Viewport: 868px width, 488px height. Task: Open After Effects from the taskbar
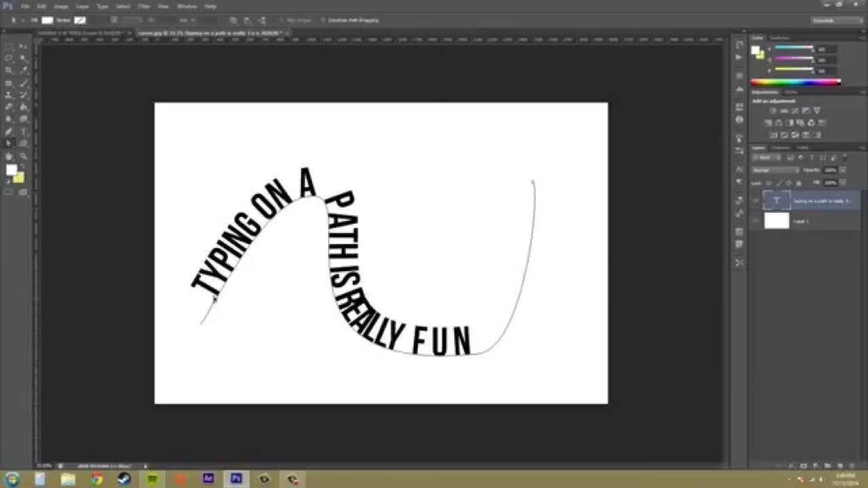pos(208,479)
